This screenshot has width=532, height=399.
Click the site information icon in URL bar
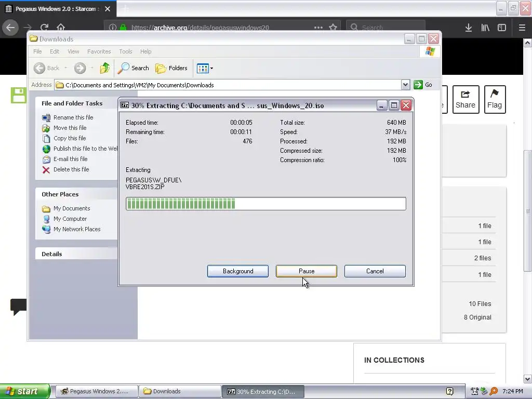coord(113,28)
